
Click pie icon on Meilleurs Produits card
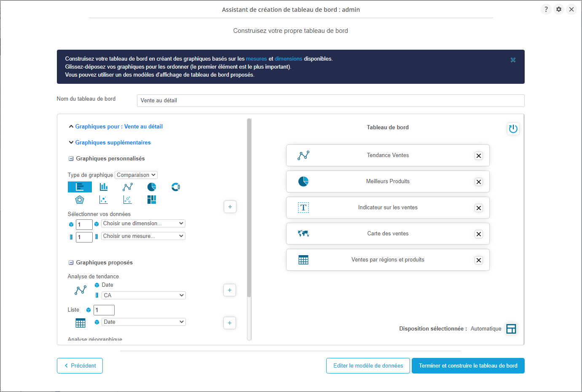303,181
